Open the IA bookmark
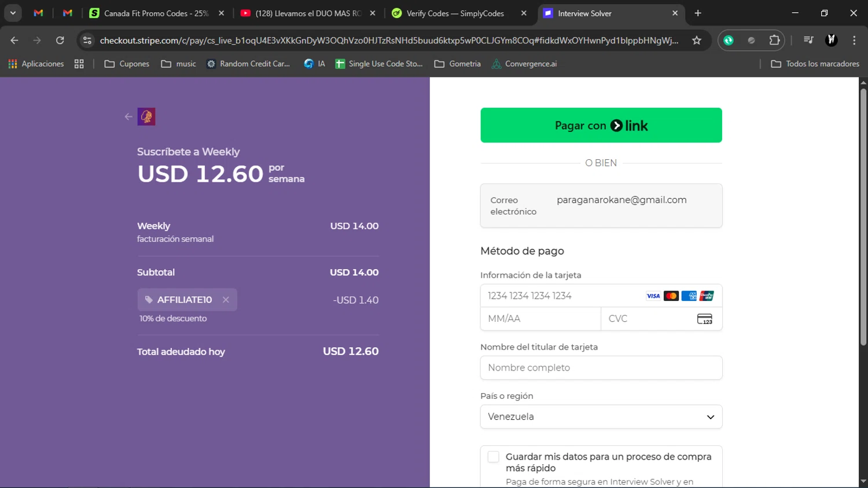Image resolution: width=868 pixels, height=488 pixels. (x=315, y=64)
